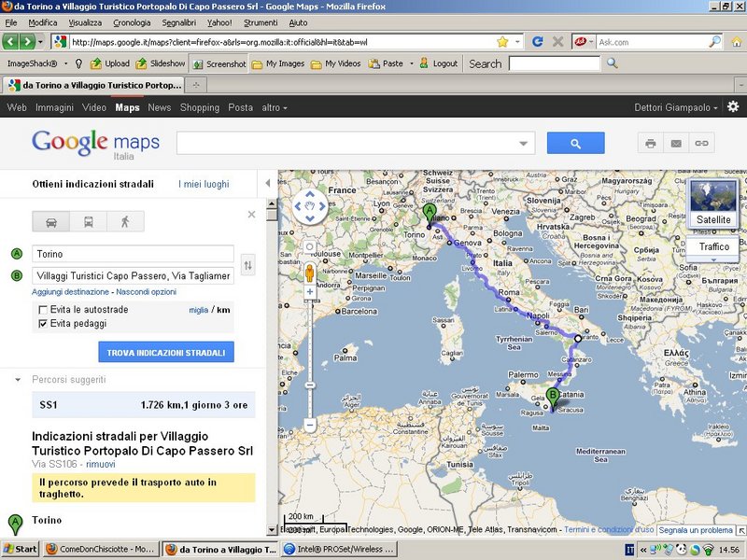Open Google settings gear icon

coord(733,106)
